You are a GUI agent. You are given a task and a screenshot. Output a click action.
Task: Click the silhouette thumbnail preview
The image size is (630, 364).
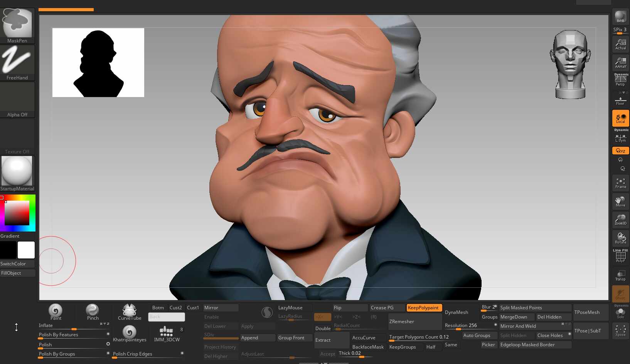(x=98, y=62)
